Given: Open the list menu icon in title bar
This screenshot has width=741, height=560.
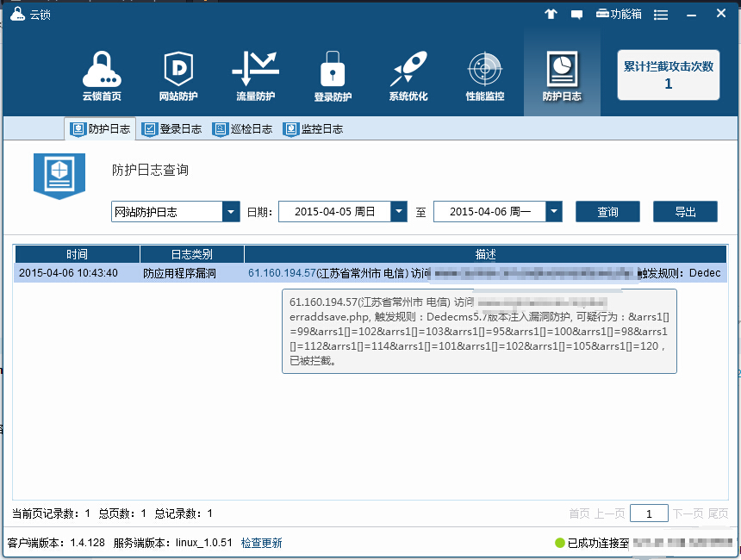Looking at the screenshot, I should coord(662,15).
